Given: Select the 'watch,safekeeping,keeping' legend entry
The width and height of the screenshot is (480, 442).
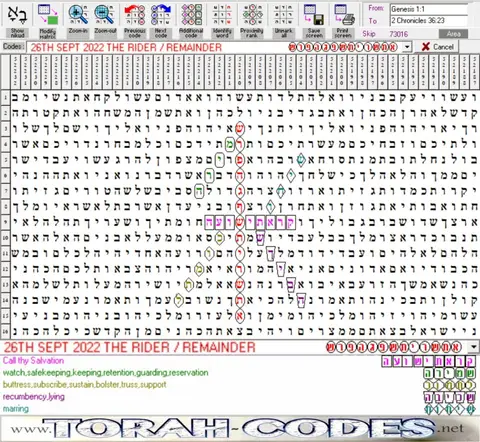Looking at the screenshot, I should (105, 373).
